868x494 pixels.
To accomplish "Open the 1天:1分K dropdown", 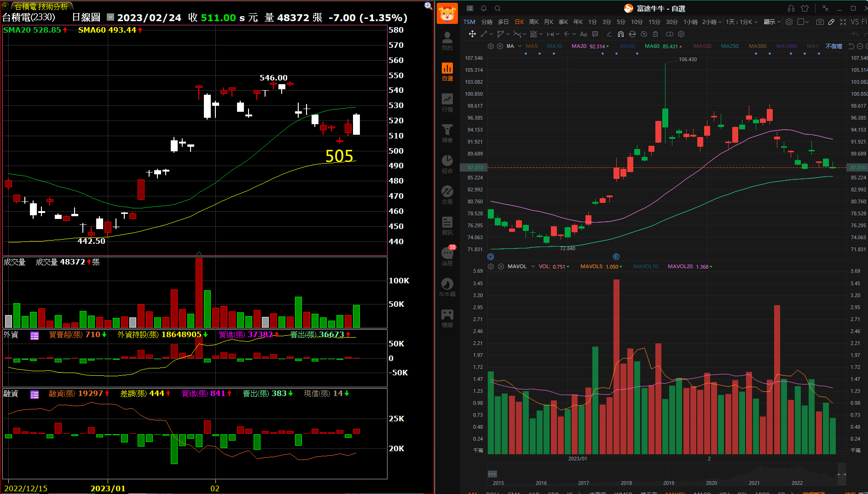I will [x=741, y=22].
